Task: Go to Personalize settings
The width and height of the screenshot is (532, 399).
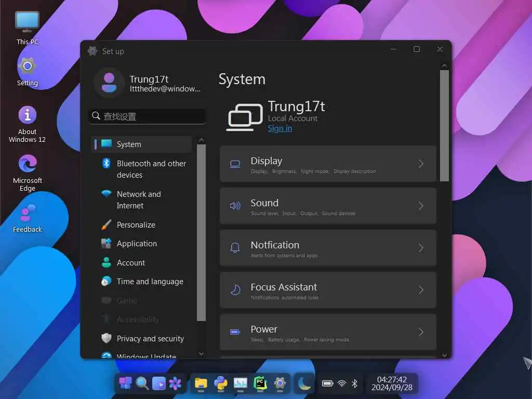Action: click(141, 224)
